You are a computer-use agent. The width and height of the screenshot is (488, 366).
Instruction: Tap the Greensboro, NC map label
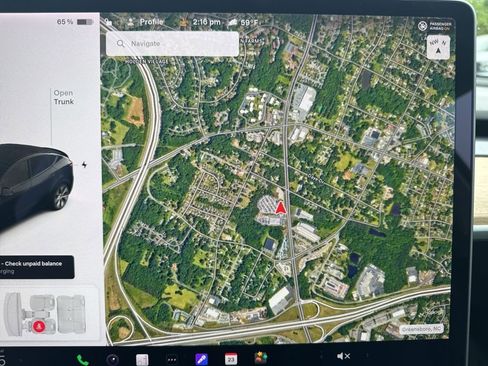click(422, 329)
